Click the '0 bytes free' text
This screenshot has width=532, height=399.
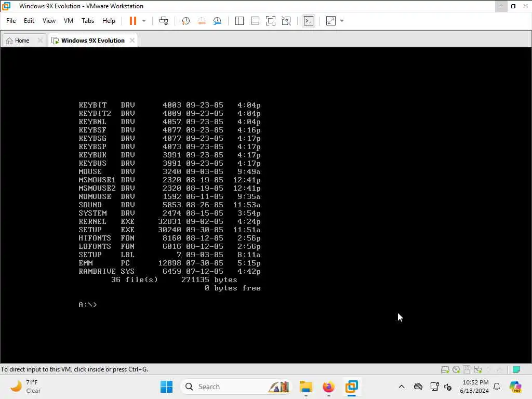pos(233,288)
